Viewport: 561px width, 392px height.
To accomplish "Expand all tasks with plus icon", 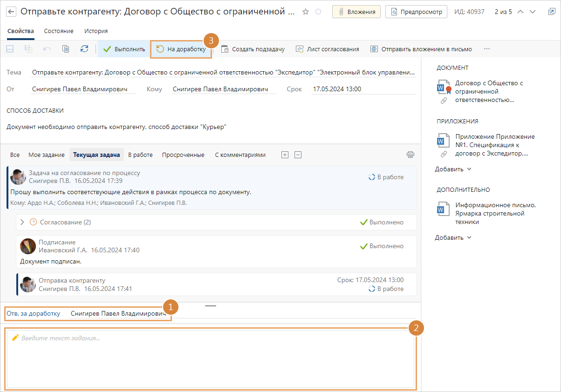I will (285, 155).
